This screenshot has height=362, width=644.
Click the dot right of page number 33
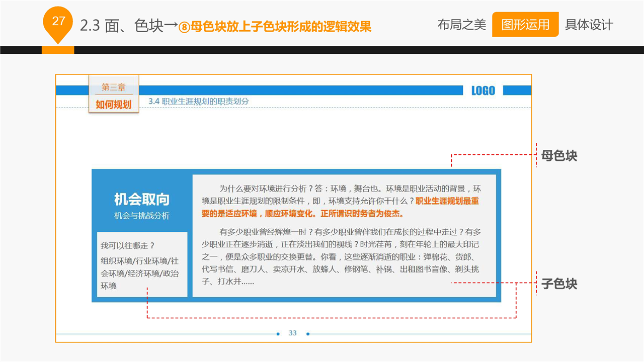click(308, 334)
